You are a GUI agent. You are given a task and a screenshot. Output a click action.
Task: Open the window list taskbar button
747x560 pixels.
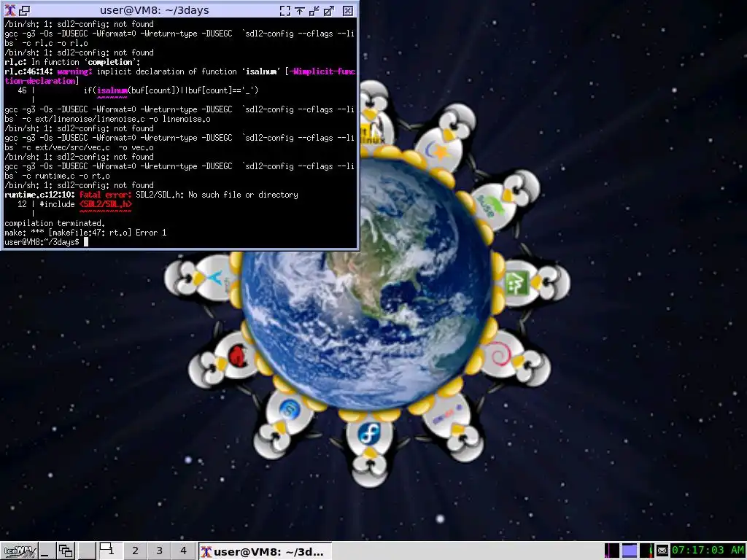point(66,551)
